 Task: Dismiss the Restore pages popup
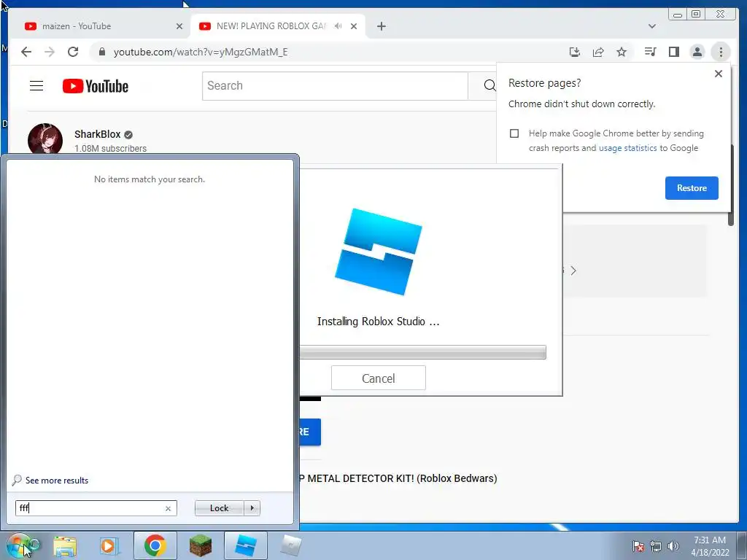coord(719,74)
